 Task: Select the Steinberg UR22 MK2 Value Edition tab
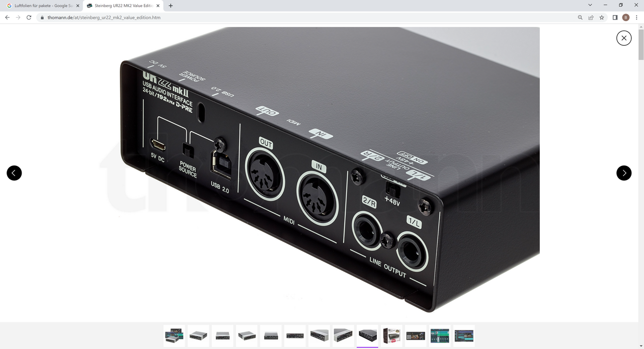pyautogui.click(x=123, y=6)
